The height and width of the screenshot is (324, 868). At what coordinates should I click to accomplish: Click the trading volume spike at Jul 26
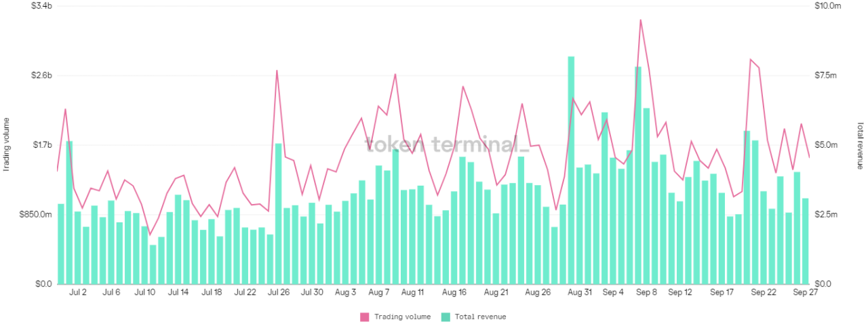[x=277, y=70]
